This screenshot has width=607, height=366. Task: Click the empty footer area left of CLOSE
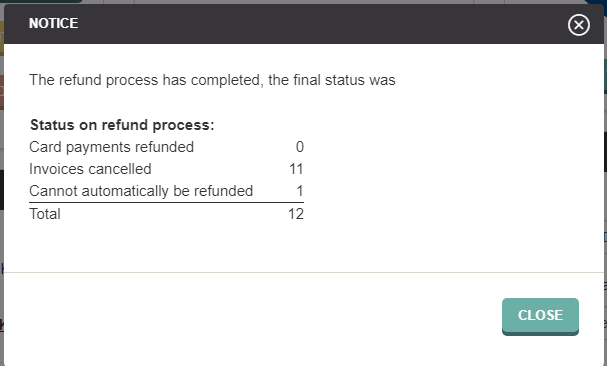(252, 316)
